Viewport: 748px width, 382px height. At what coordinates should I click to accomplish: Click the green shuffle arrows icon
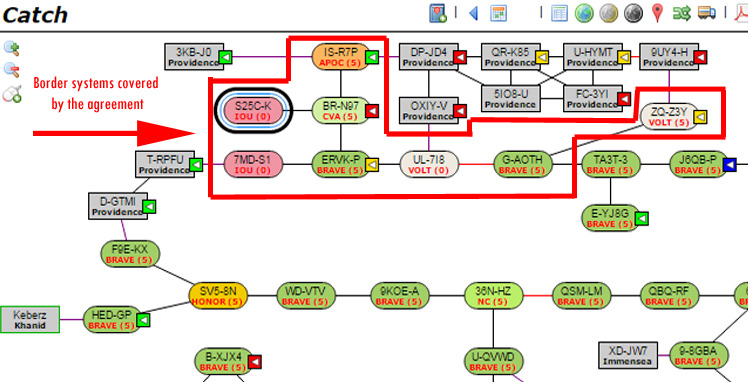coord(682,13)
